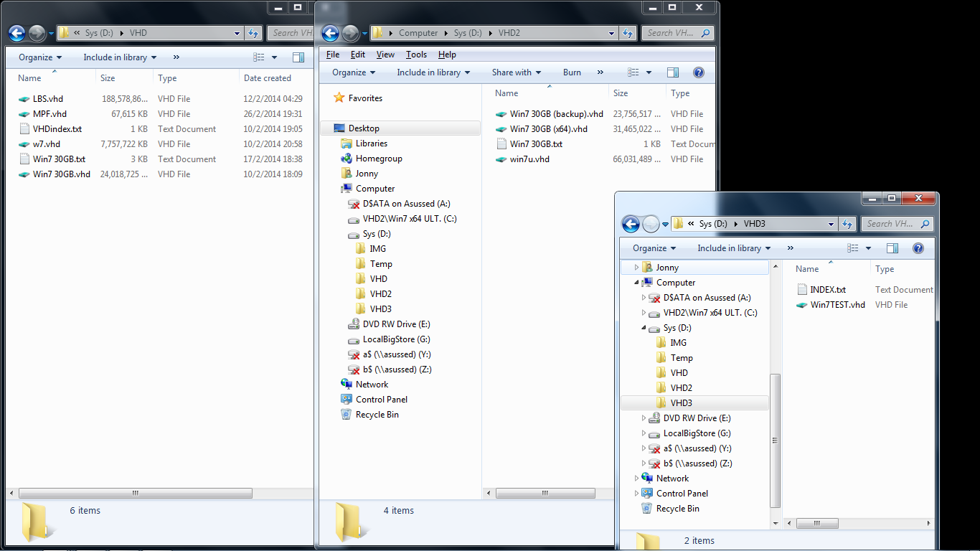Open the Share with dropdown
This screenshot has width=980, height=551.
(x=517, y=72)
